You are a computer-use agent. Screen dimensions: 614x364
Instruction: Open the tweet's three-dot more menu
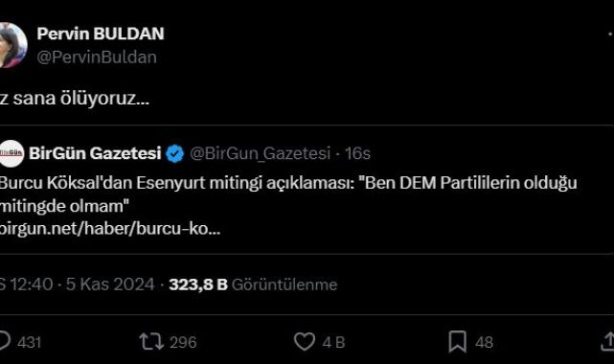(x=611, y=34)
